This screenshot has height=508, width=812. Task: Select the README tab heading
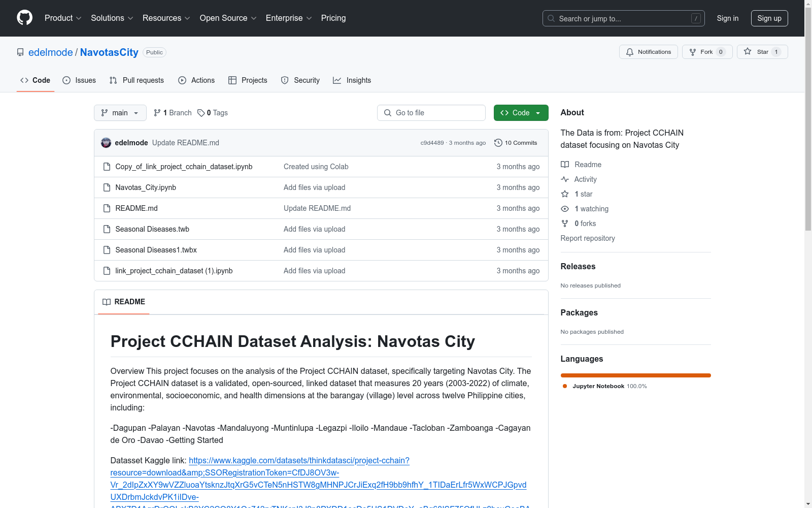pyautogui.click(x=124, y=302)
